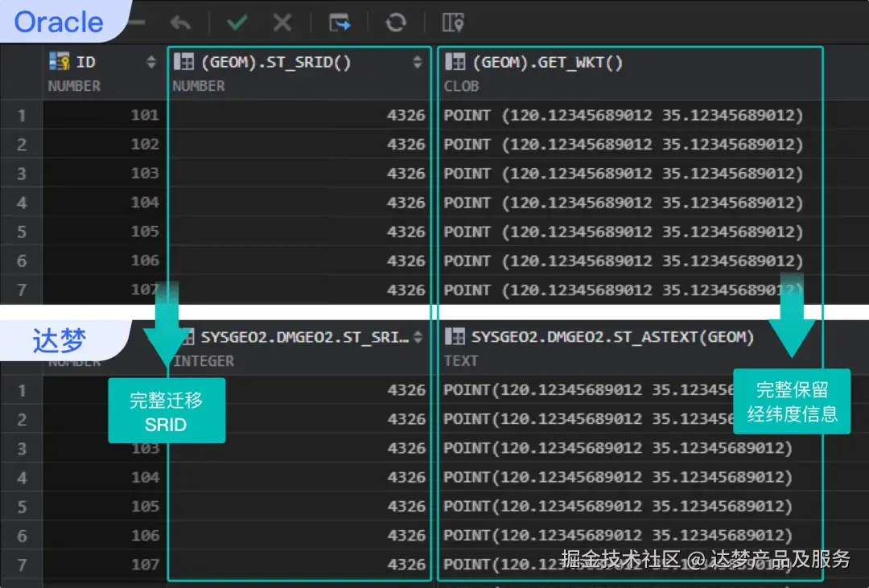
Task: Click ID cell 105 in Oracle grid
Action: [105, 231]
